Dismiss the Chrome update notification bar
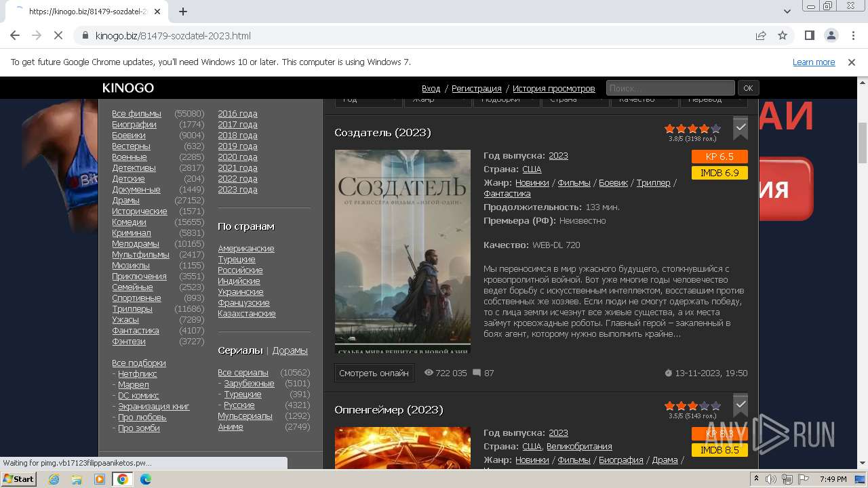This screenshot has height=488, width=868. coord(852,62)
